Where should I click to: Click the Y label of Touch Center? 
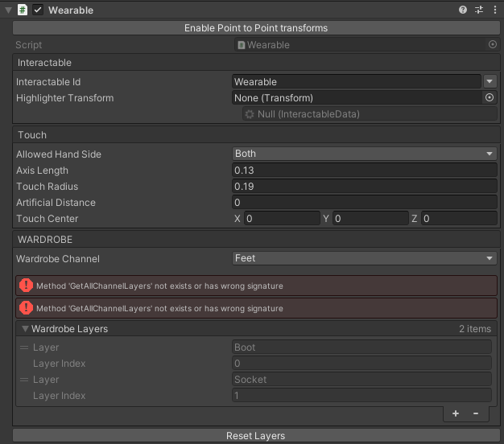pos(326,219)
